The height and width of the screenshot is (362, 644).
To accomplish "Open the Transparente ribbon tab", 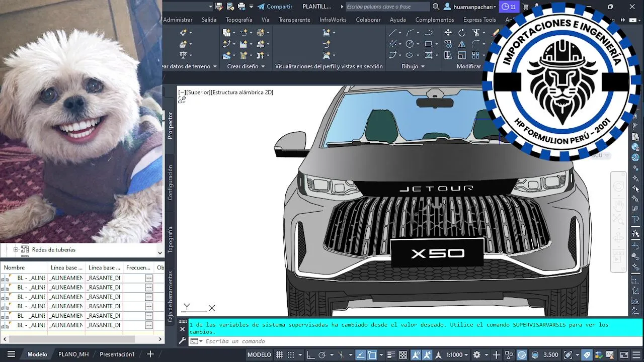I will (294, 20).
